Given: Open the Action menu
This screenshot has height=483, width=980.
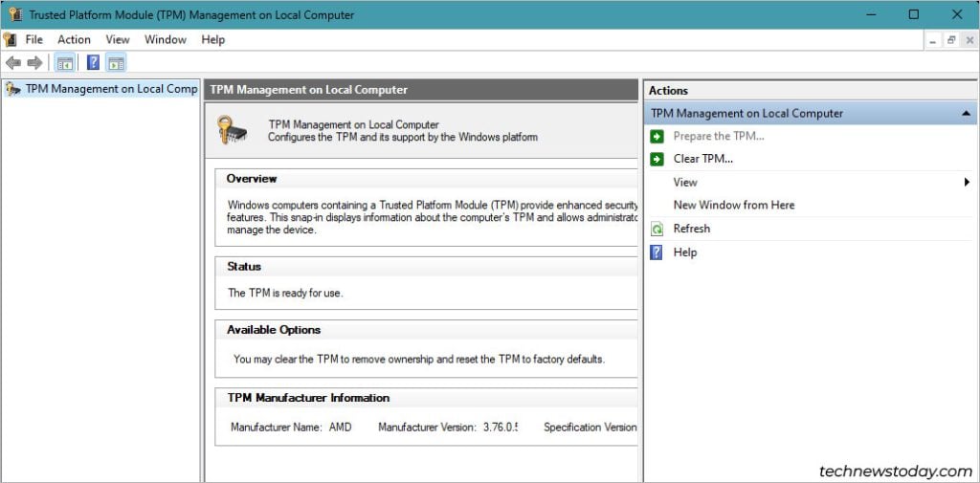Looking at the screenshot, I should (74, 39).
